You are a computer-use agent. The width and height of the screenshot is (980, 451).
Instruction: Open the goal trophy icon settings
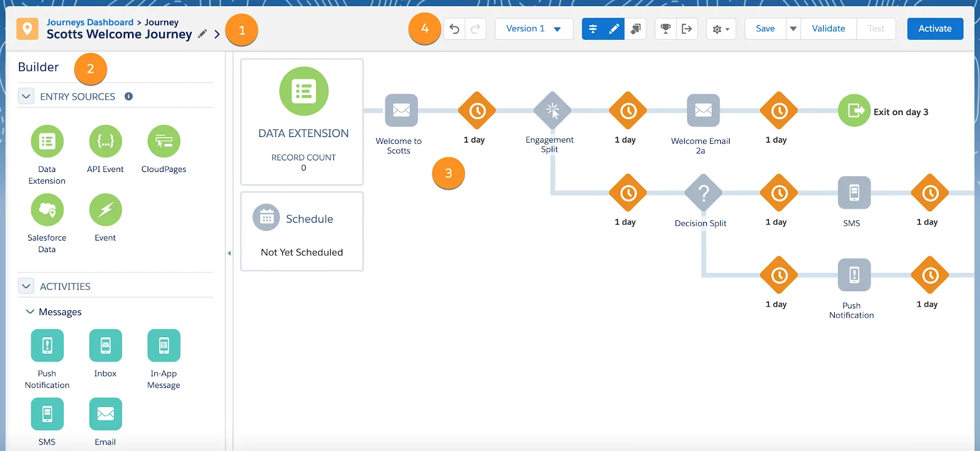click(x=665, y=29)
